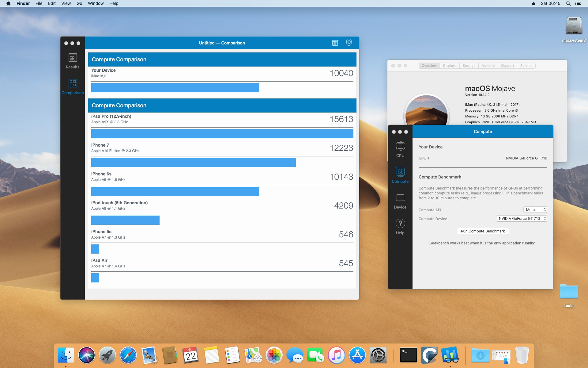Switch to CPU benchmark section

[400, 149]
